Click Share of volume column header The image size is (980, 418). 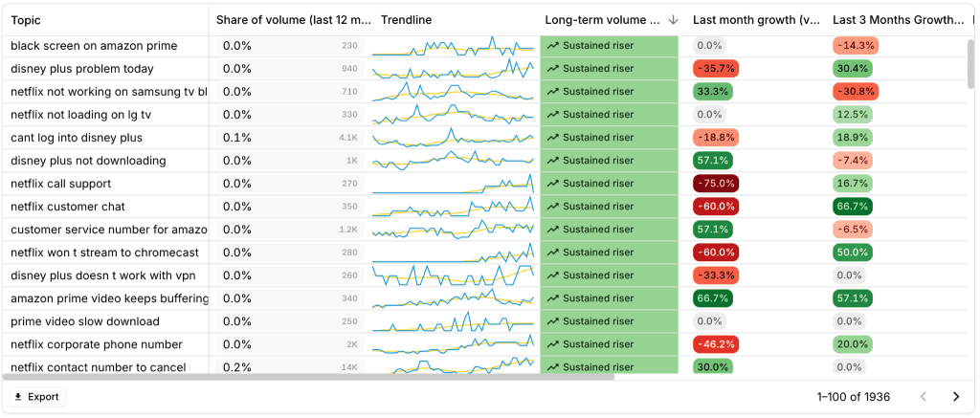(x=294, y=20)
